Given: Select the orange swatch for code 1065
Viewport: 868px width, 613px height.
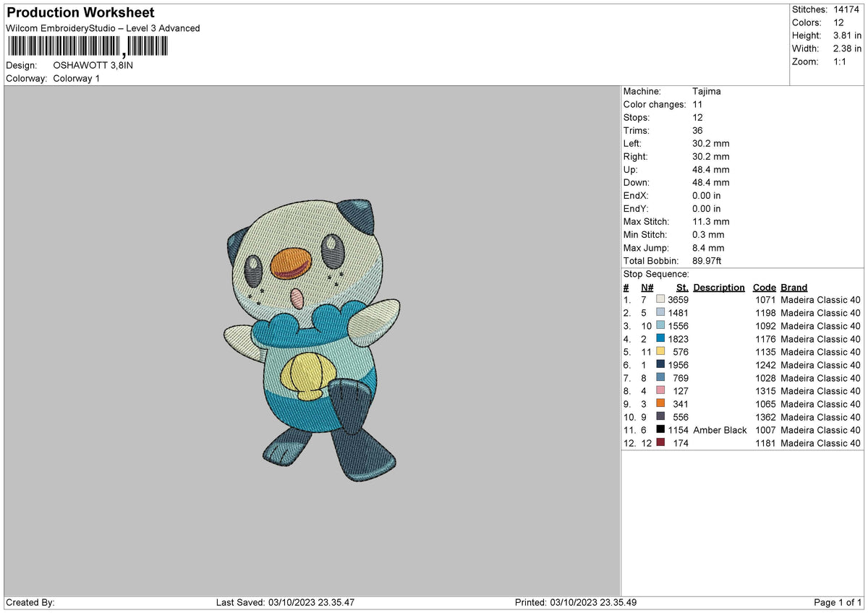Looking at the screenshot, I should tap(660, 403).
